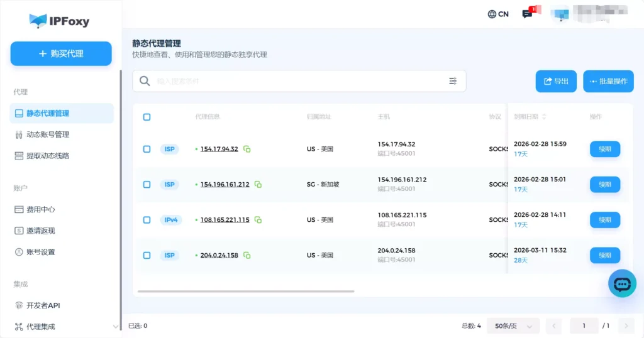The height and width of the screenshot is (338, 644).
Task: Click 续期 for the 204.0.24.158 proxy
Action: tap(604, 256)
